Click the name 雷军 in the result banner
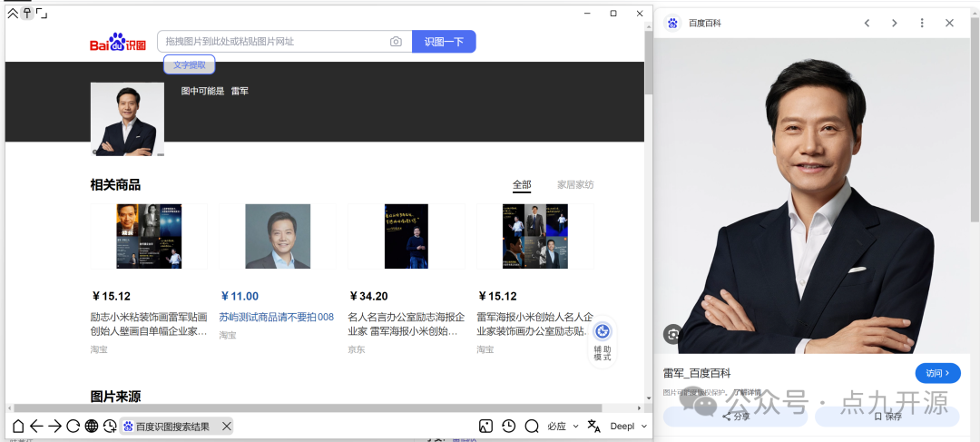Screen dimensions: 980x442 tap(240, 91)
